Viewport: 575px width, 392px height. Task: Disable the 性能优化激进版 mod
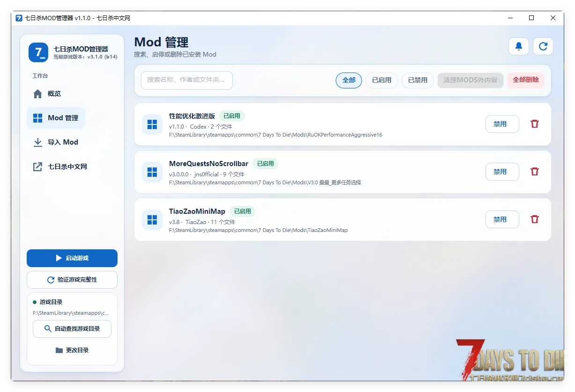point(502,124)
